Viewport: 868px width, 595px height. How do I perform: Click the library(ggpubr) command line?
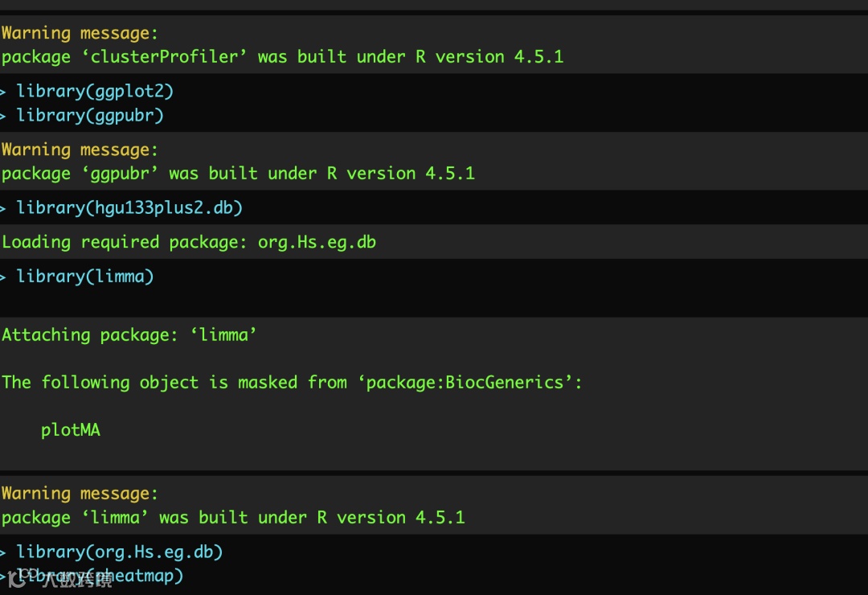(x=90, y=116)
